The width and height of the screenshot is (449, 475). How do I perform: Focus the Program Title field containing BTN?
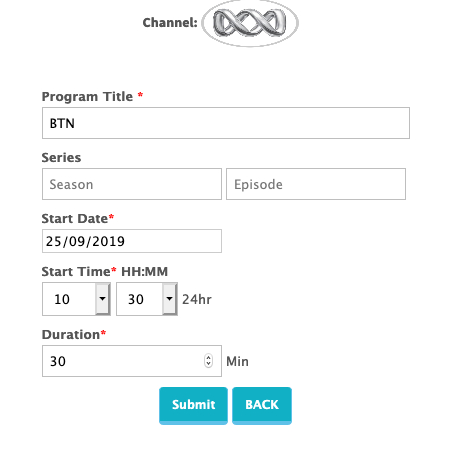pos(226,123)
